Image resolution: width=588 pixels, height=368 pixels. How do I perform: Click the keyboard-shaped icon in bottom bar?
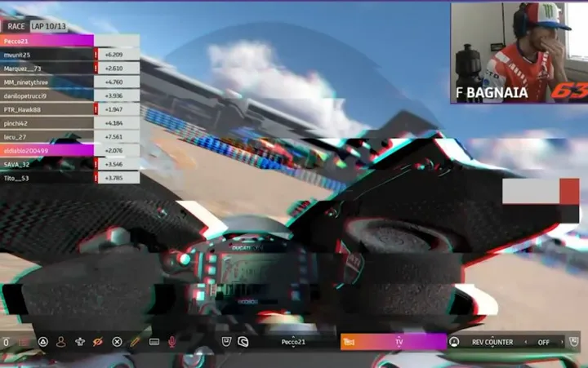coord(154,342)
